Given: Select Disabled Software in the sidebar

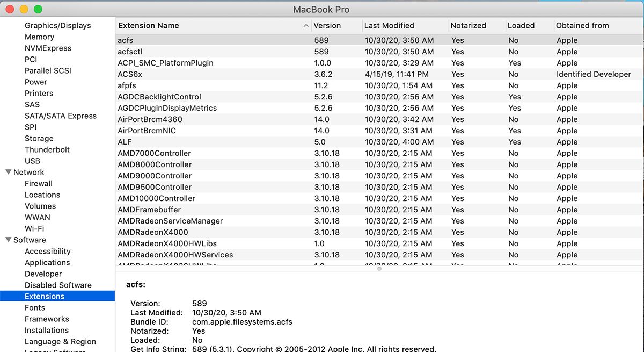Looking at the screenshot, I should (58, 285).
